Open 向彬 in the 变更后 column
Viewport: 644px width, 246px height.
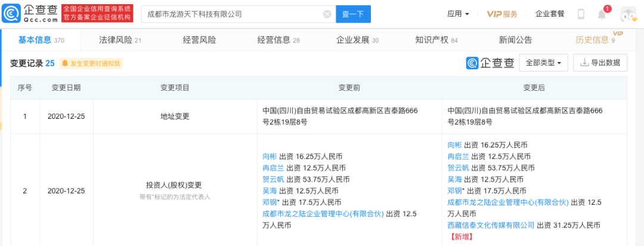pos(454,145)
